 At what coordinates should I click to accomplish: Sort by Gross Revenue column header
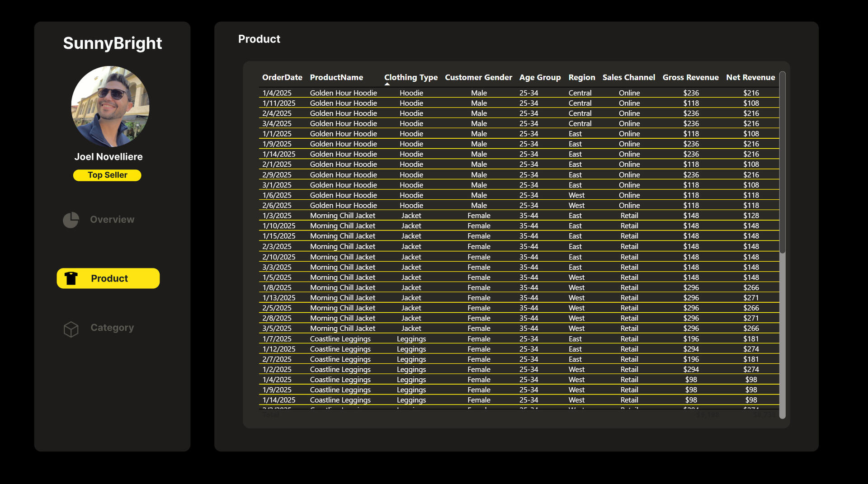click(690, 77)
